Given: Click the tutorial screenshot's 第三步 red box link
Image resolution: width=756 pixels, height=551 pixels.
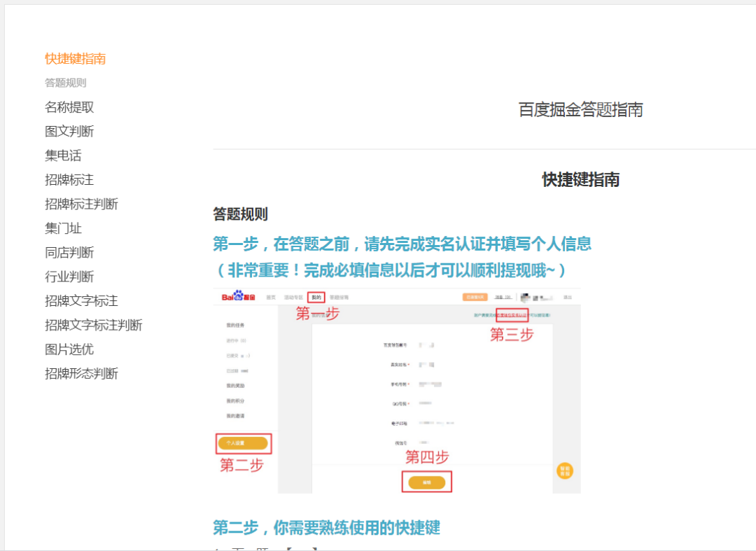Looking at the screenshot, I should pos(512,316).
